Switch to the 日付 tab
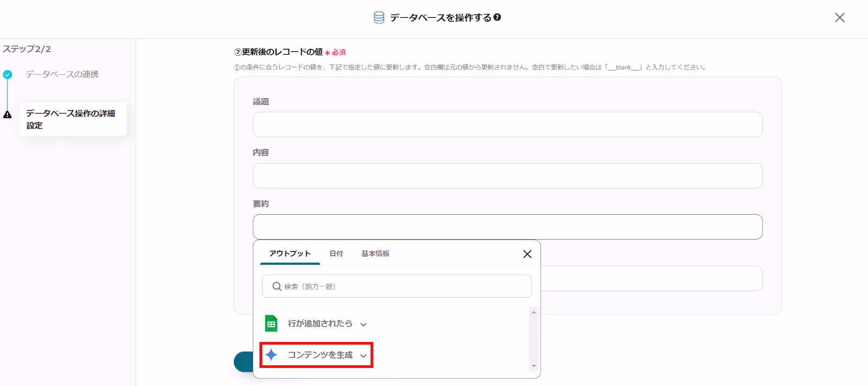 tap(336, 253)
